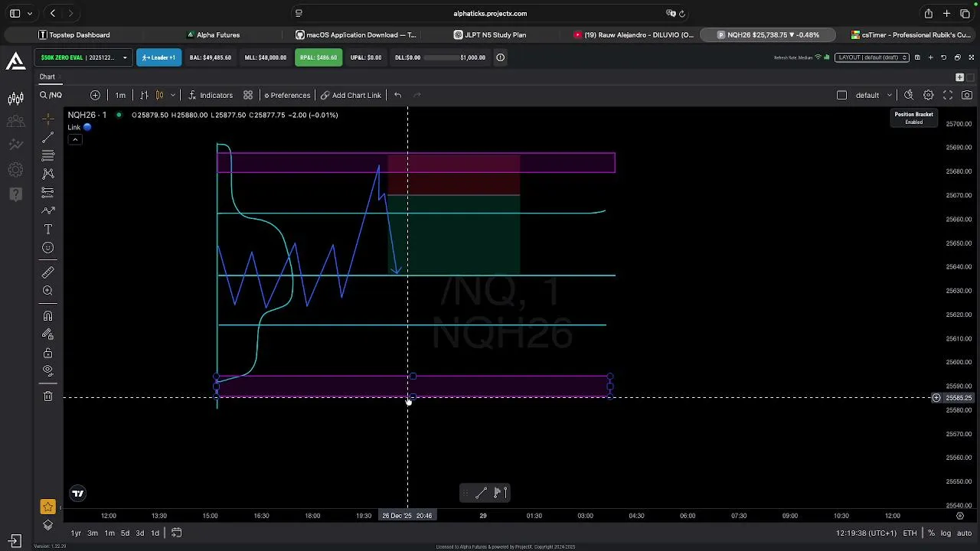Screen dimensions: 980x551
Task: Remove drawings with the trash icon
Action: [47, 396]
